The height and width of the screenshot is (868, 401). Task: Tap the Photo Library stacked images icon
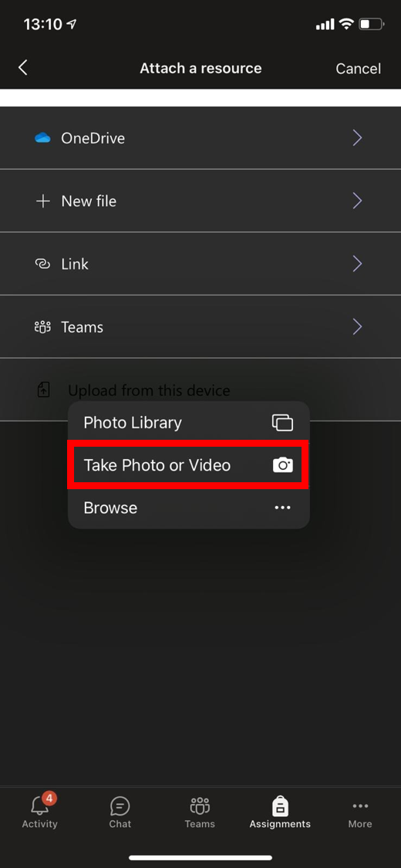pos(283,423)
